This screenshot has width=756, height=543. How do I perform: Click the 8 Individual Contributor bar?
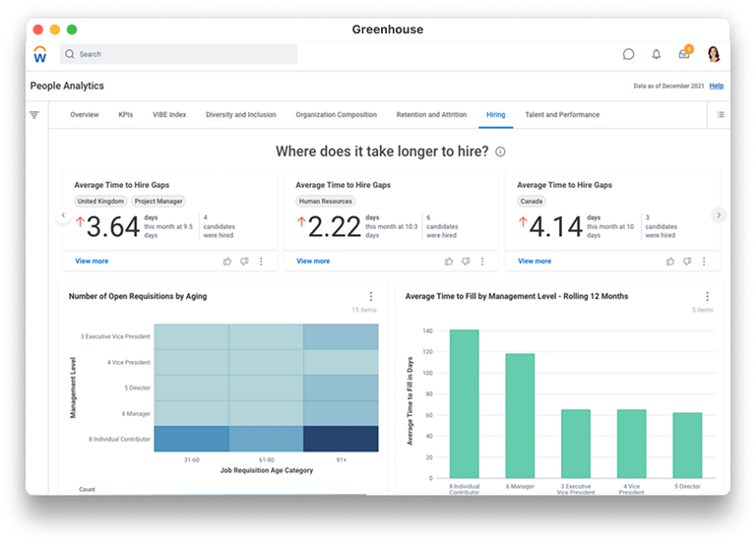tap(465, 403)
